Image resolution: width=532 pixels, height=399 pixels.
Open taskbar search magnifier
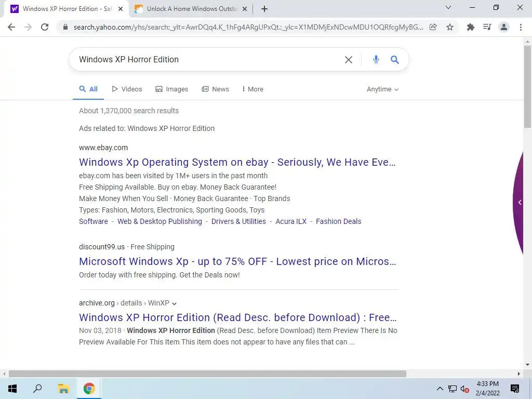pyautogui.click(x=37, y=389)
